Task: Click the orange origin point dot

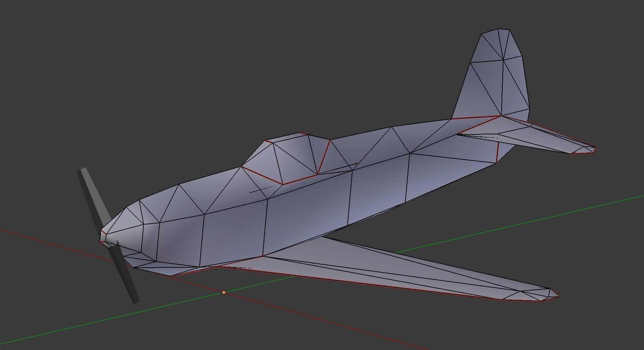Action: (224, 292)
